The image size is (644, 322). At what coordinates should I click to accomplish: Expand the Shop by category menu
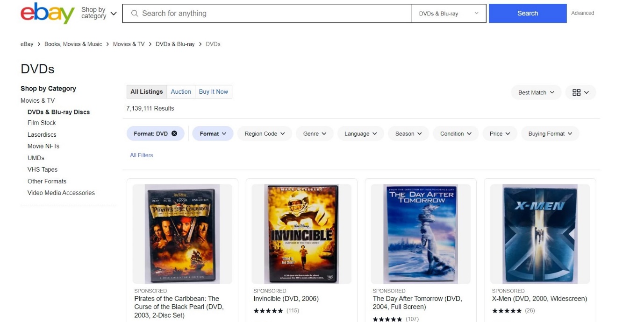tap(99, 13)
